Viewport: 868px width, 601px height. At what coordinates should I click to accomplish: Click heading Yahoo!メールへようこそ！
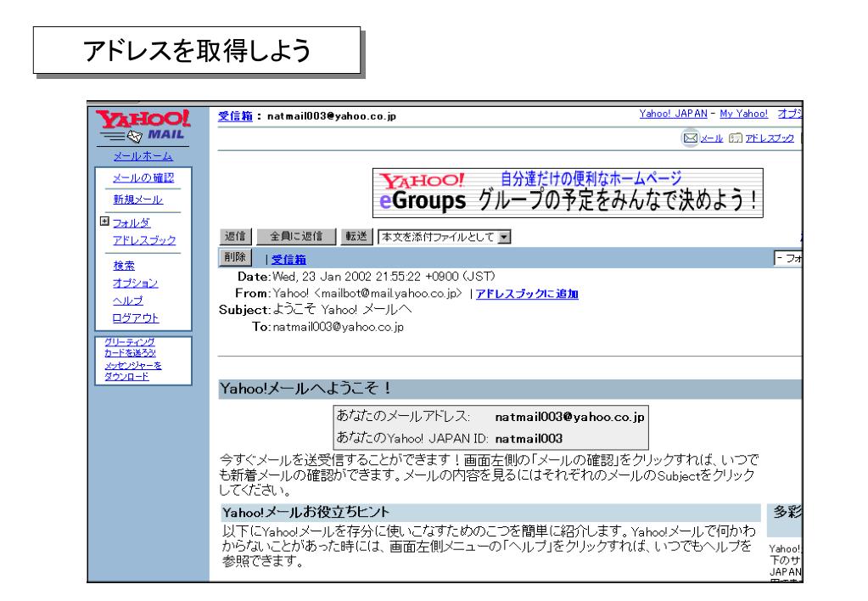(x=305, y=388)
